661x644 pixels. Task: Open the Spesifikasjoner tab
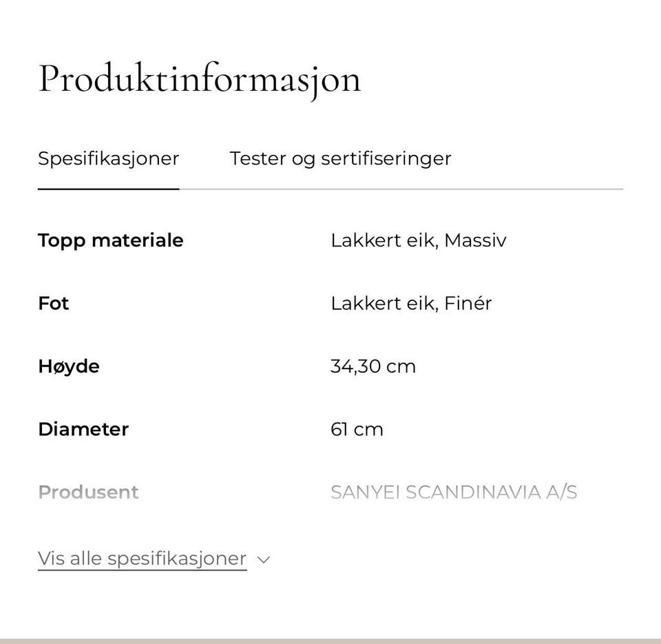[108, 159]
